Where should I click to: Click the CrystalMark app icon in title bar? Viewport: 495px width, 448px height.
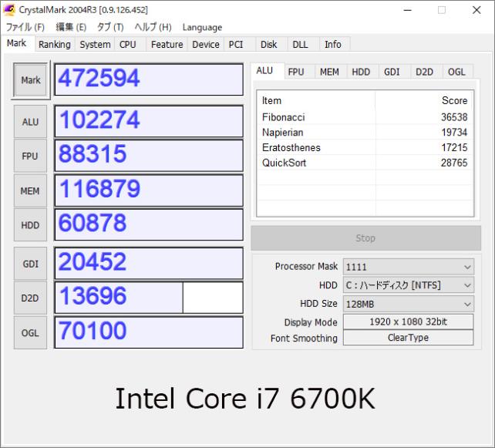pyautogui.click(x=9, y=10)
